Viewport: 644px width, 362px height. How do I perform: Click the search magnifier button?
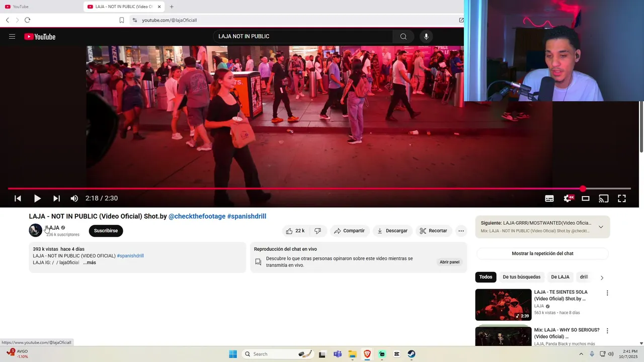(403, 36)
